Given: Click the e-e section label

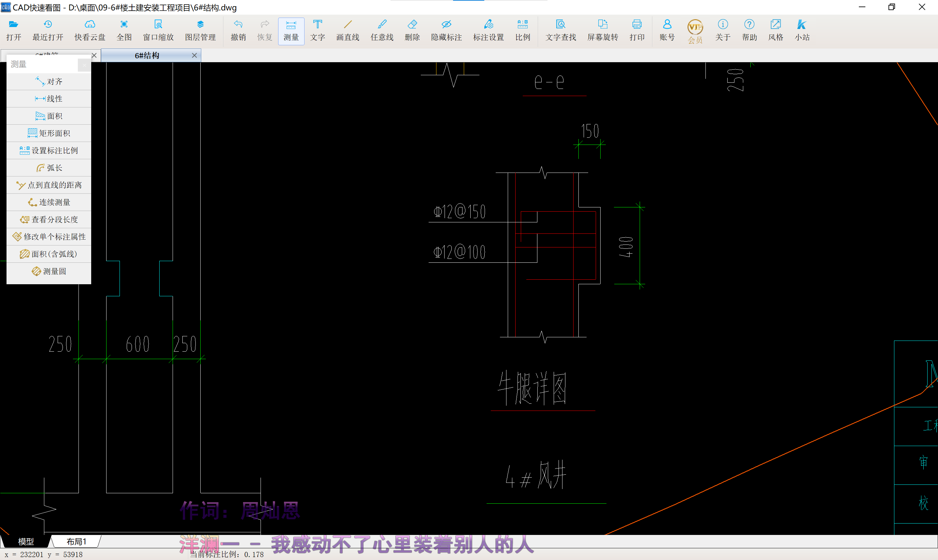Looking at the screenshot, I should (549, 82).
